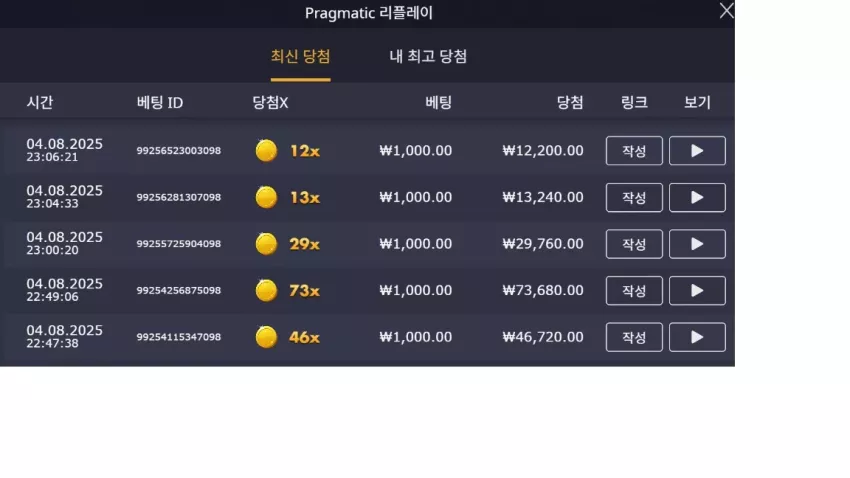Viewport: 850px width, 478px height.
Task: Select betting ID 99256523003098
Action: point(178,151)
